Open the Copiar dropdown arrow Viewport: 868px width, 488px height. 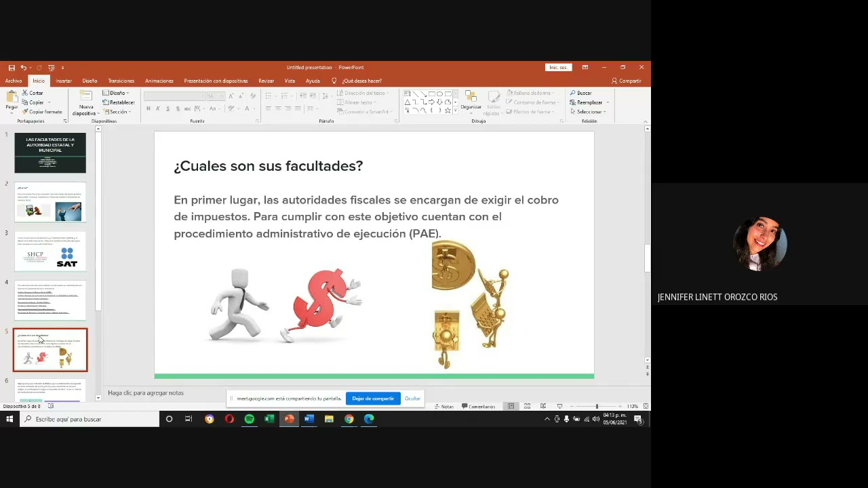[49, 102]
